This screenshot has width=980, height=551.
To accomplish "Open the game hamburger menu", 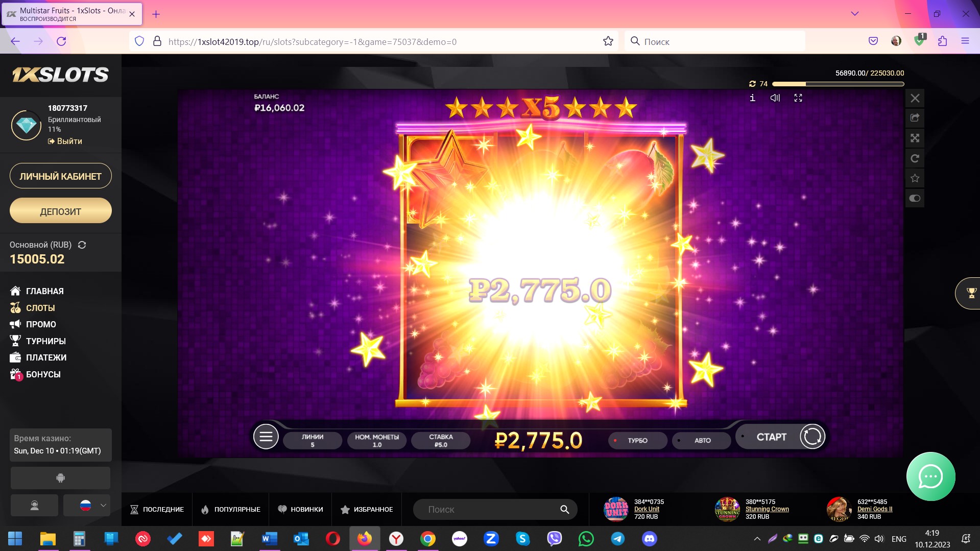I will click(x=266, y=437).
